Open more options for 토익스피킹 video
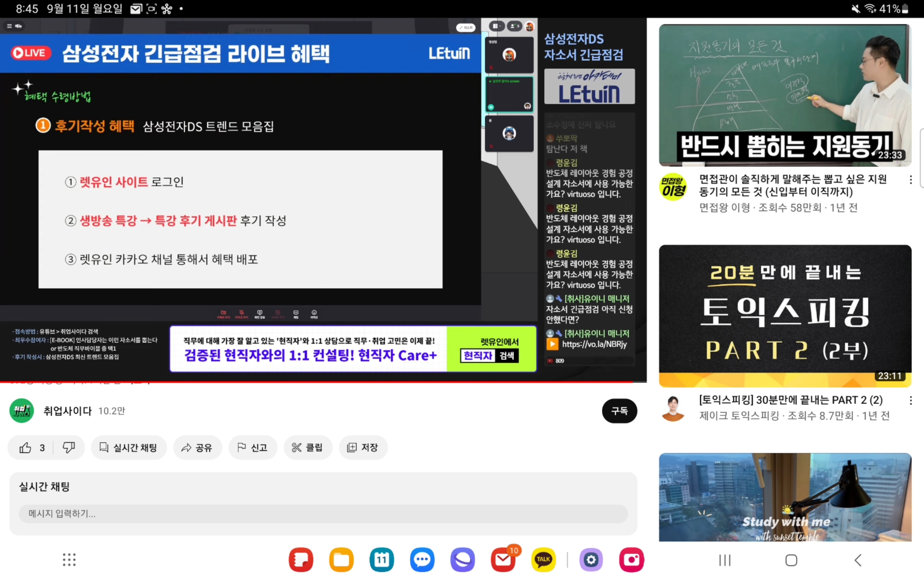Viewport: 924px width, 578px height. (911, 400)
